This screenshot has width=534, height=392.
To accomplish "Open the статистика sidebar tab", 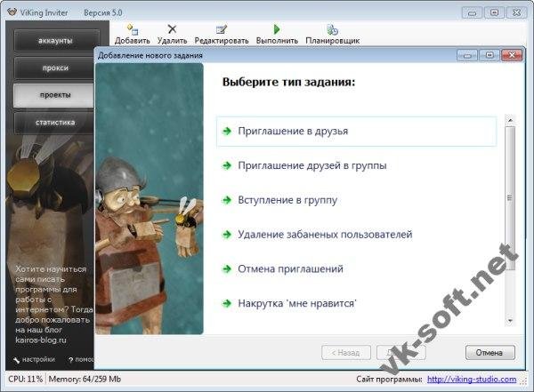I will [x=54, y=123].
